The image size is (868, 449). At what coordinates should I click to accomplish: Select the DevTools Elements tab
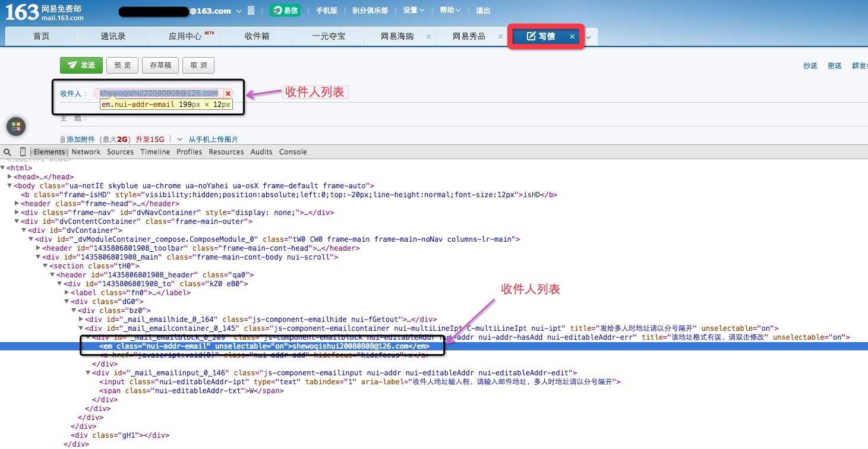click(49, 152)
